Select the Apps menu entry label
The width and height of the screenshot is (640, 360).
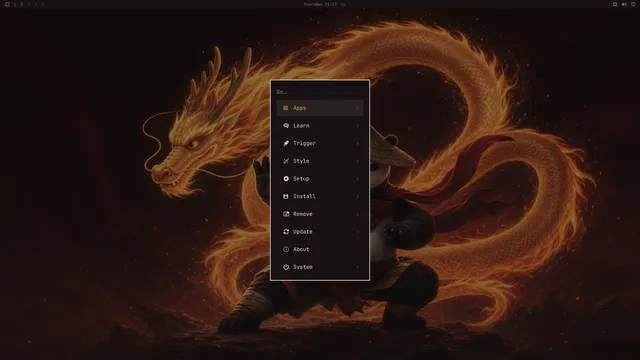[x=300, y=108]
